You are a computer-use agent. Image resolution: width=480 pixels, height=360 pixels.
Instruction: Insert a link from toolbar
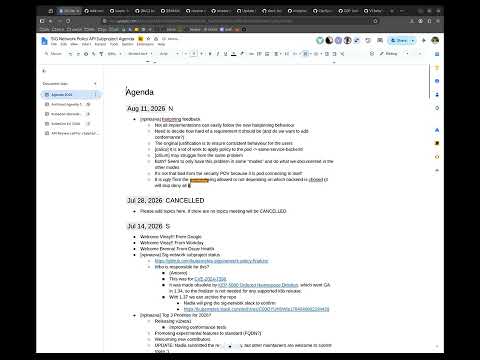(251, 54)
